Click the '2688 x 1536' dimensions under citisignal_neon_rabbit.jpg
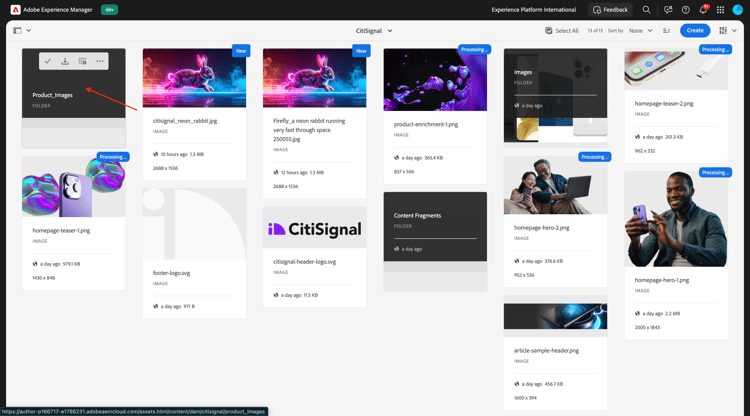The image size is (750, 416). 165,168
